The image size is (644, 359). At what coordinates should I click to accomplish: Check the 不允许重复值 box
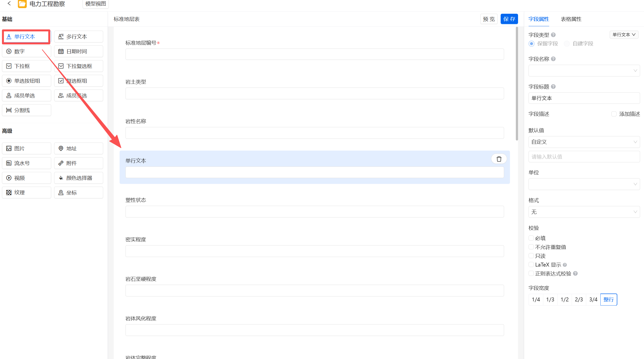pos(531,247)
